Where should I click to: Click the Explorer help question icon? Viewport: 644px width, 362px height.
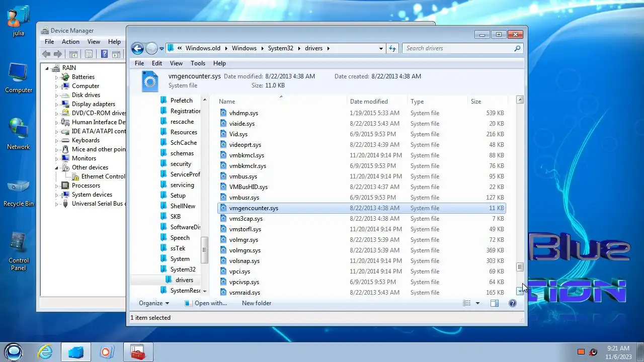[512, 303]
